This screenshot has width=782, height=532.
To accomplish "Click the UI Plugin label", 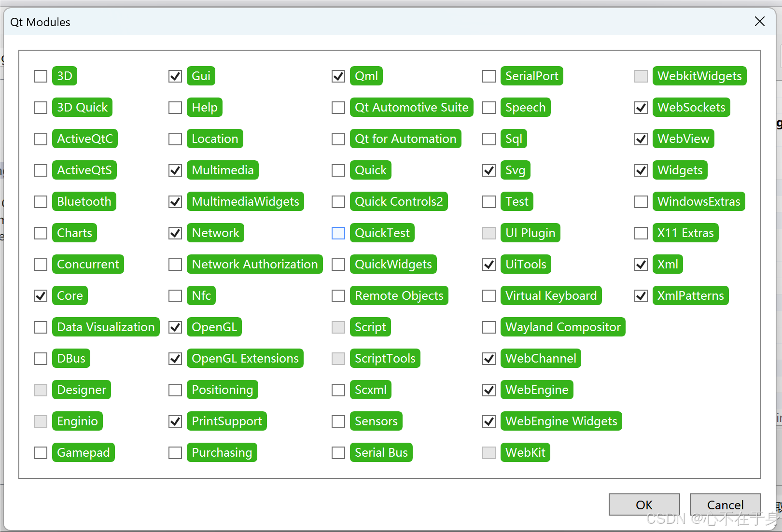I will coord(531,233).
